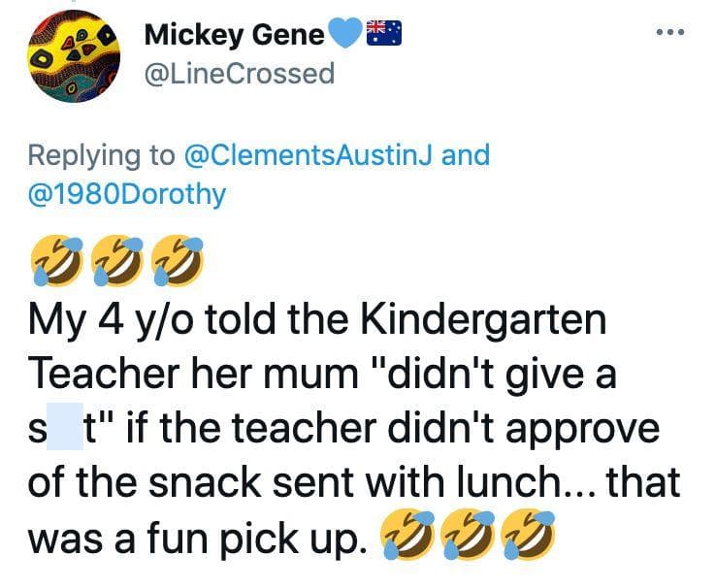The image size is (716, 588).
Task: Click the blue heart emoji beside the name
Action: [345, 33]
